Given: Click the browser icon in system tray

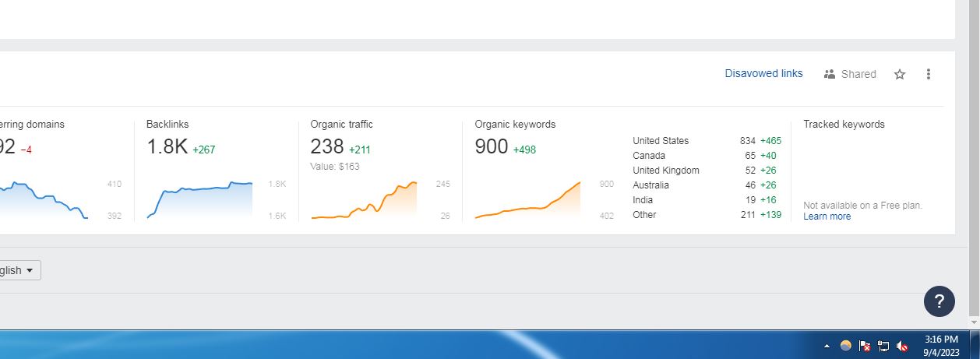Looking at the screenshot, I should 846,346.
